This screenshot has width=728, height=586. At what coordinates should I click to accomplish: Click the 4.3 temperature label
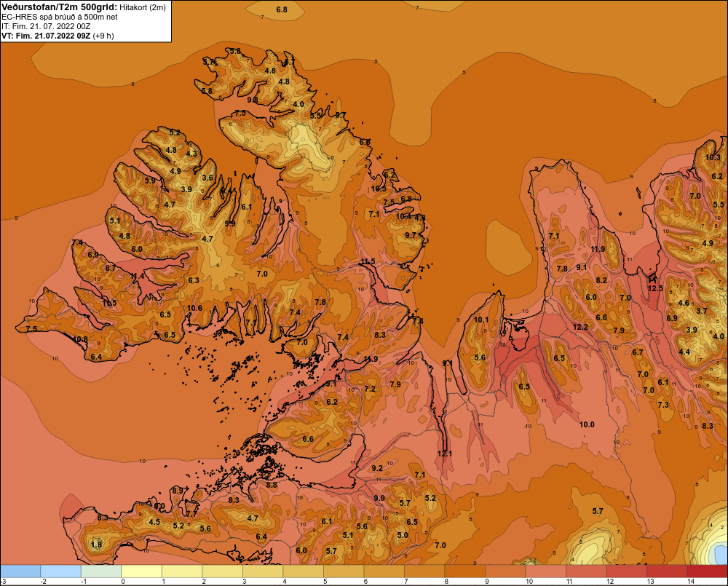pos(191,154)
